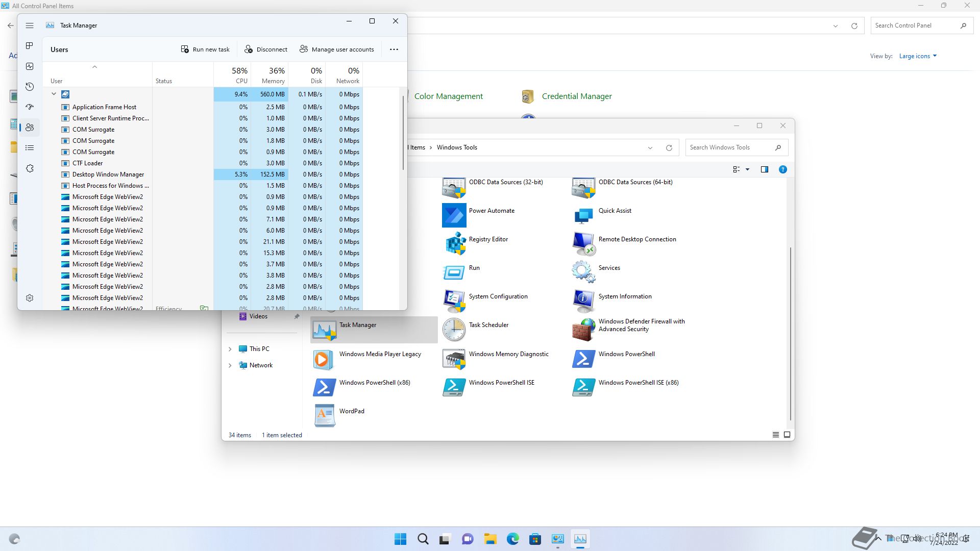Image resolution: width=980 pixels, height=551 pixels.
Task: Open App history page in Task Manager sidebar
Action: point(30,87)
